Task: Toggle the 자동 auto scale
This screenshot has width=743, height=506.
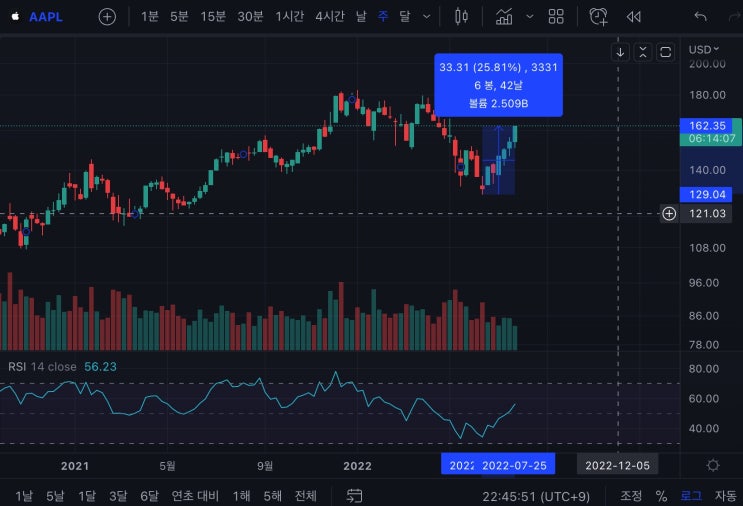Action: [725, 496]
